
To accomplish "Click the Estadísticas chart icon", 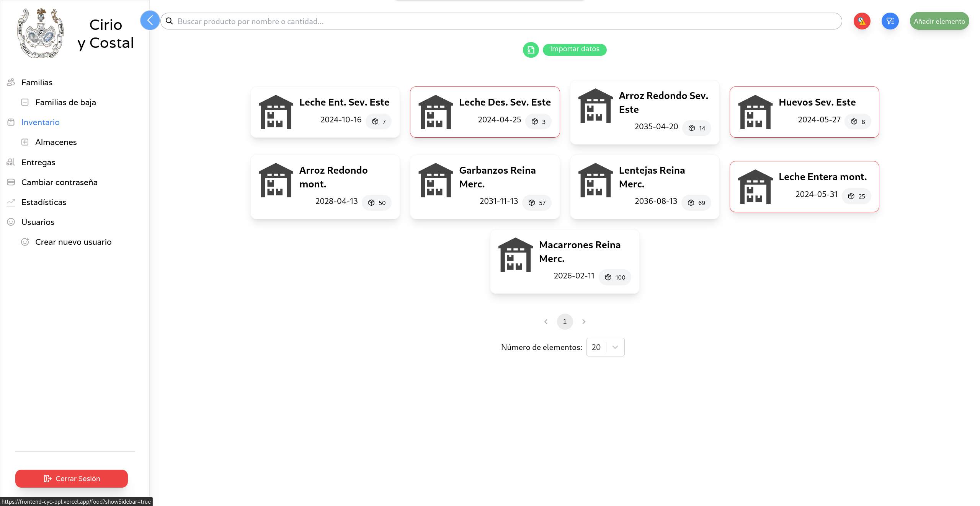I will (x=11, y=202).
